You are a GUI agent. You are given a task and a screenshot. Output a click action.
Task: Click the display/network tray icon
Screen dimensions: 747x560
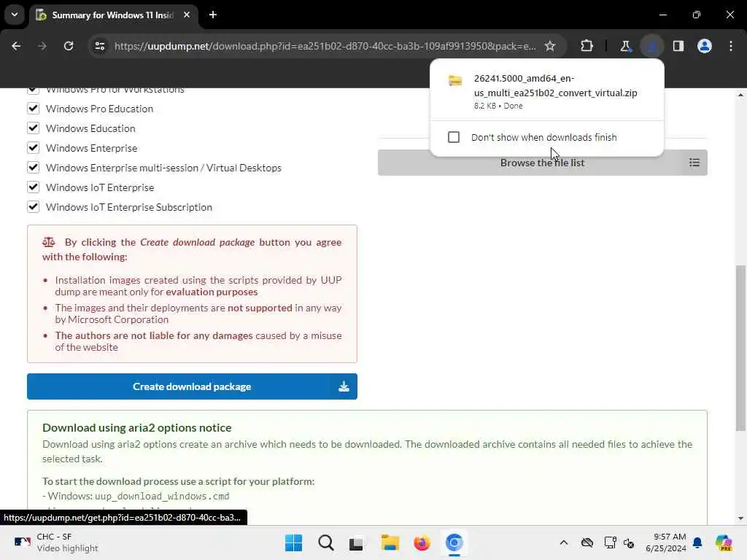pyautogui.click(x=610, y=542)
